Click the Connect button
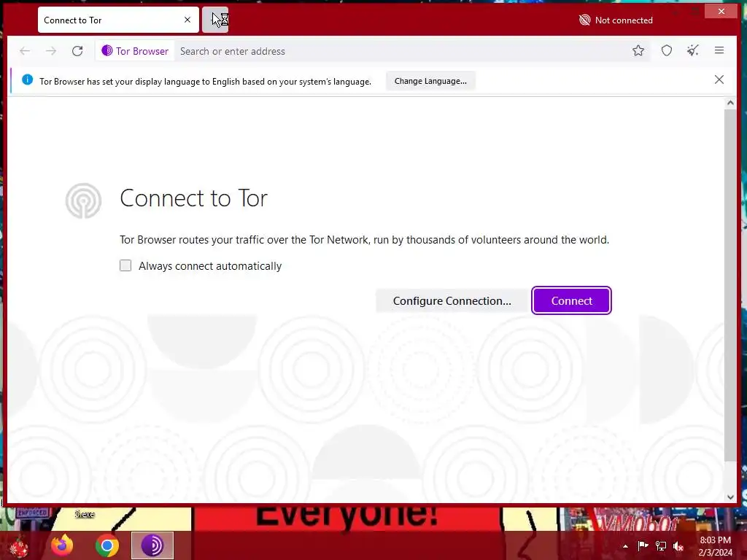This screenshot has width=747, height=560. (571, 300)
